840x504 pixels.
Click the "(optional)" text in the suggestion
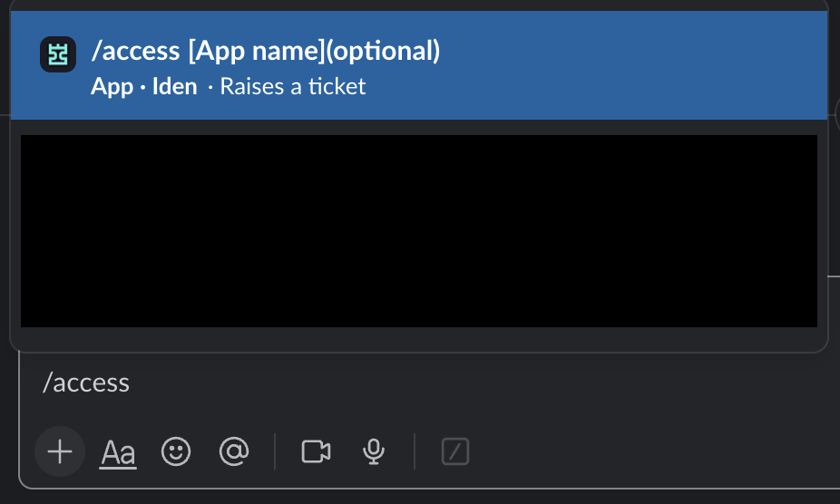click(382, 52)
